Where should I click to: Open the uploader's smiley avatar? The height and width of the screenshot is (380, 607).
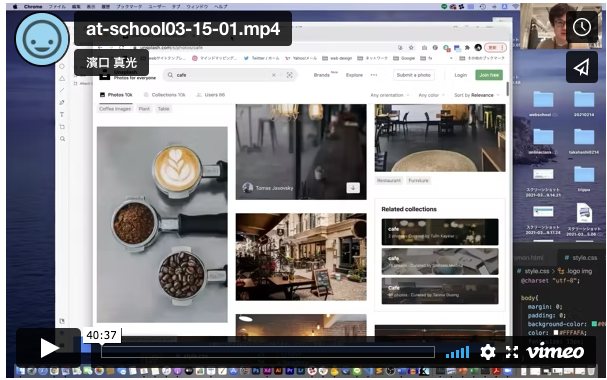42,39
